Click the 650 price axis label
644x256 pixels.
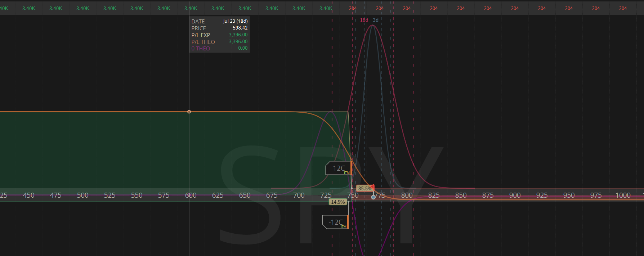tap(245, 195)
